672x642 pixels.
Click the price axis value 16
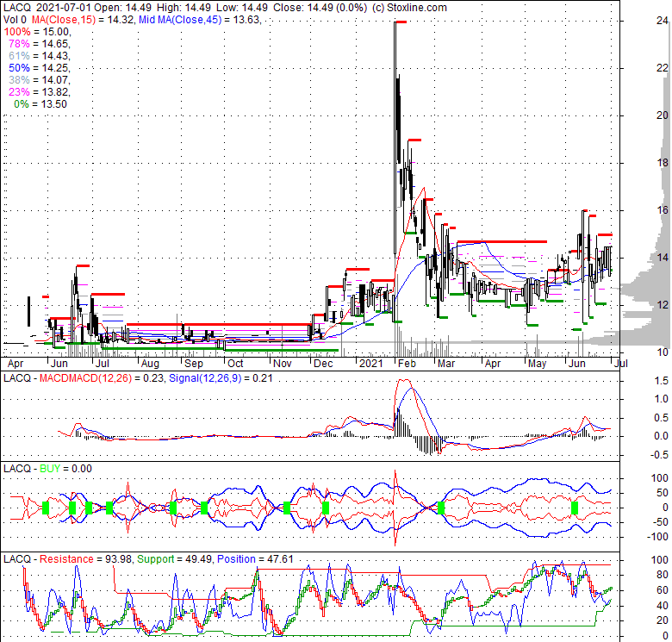[x=663, y=209]
